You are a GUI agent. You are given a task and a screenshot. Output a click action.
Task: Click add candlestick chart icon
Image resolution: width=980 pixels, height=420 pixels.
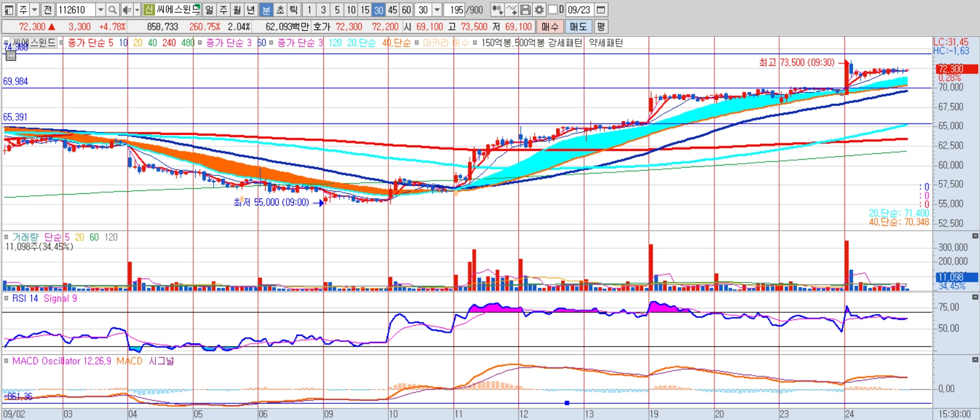(497, 10)
